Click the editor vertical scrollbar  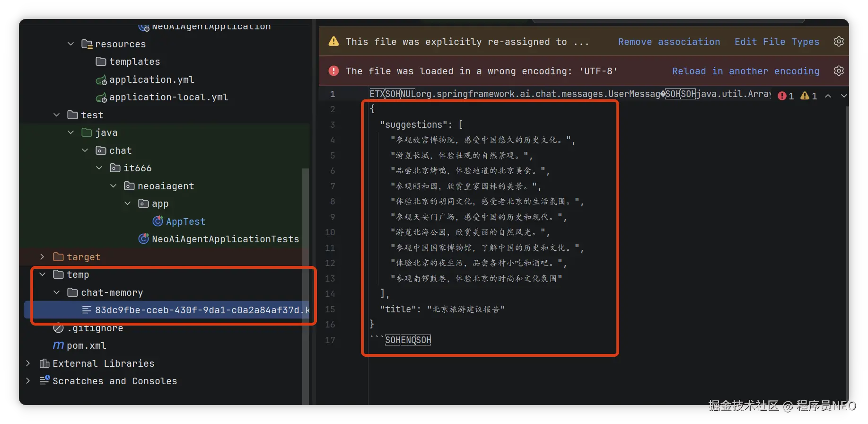tap(846, 256)
